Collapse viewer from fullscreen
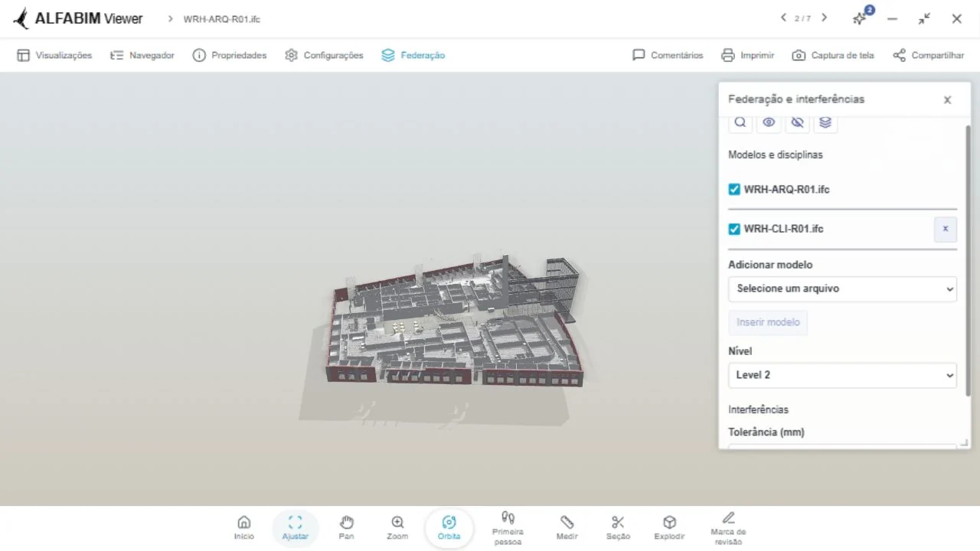980x551 pixels. click(x=924, y=18)
